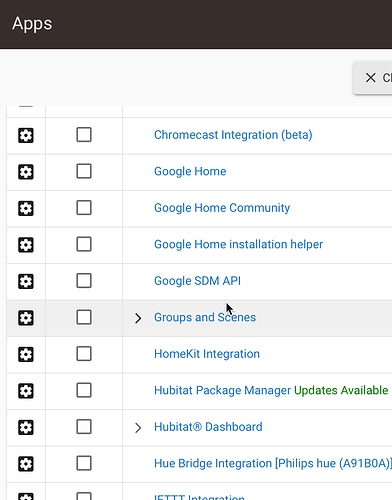
Task: Check the Google Home Community checkbox
Action: (84, 208)
